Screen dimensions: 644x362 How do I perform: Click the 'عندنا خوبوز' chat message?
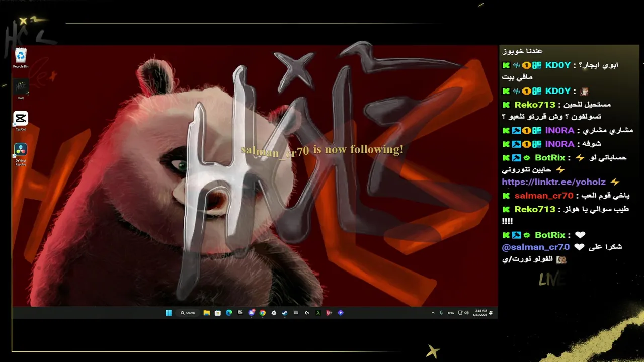coord(522,51)
